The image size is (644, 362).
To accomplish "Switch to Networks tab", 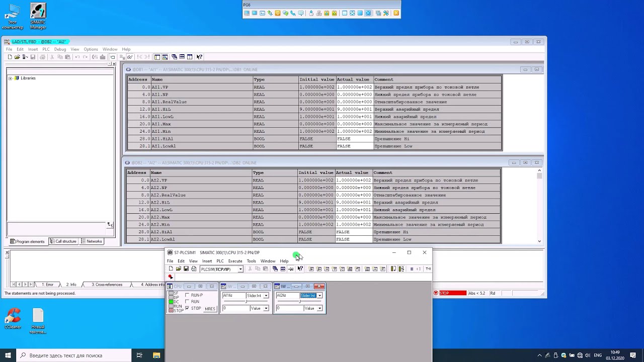I will click(92, 241).
